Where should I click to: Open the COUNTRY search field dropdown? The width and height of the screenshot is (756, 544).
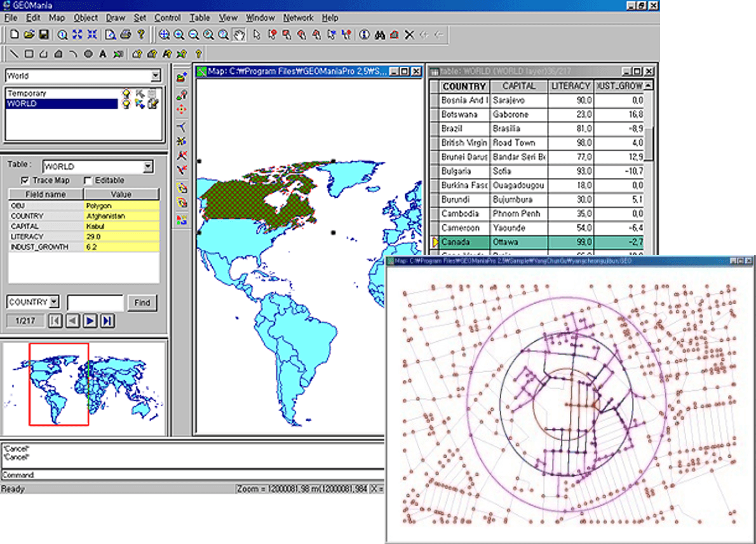point(54,302)
